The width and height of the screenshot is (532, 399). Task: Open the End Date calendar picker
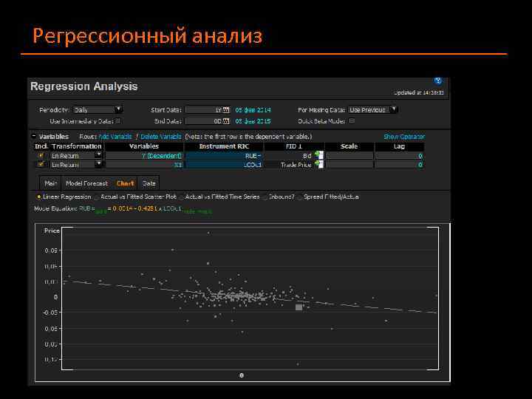click(226, 121)
